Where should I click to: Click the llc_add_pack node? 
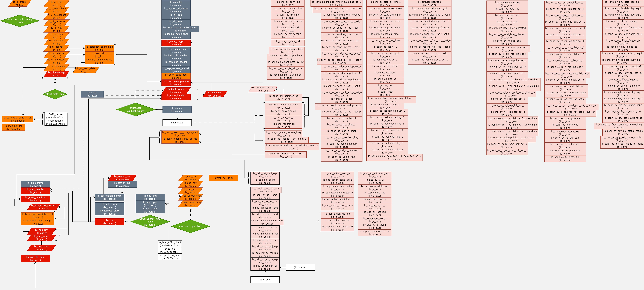(110, 206)
